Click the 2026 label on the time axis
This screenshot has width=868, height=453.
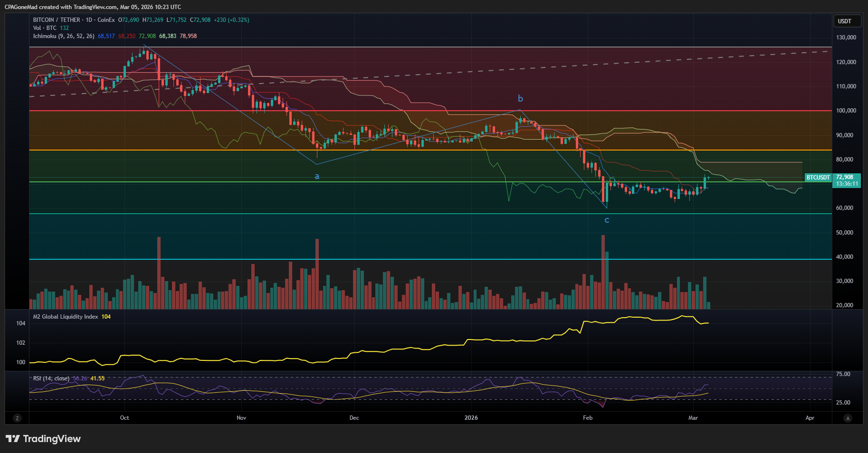[471, 418]
